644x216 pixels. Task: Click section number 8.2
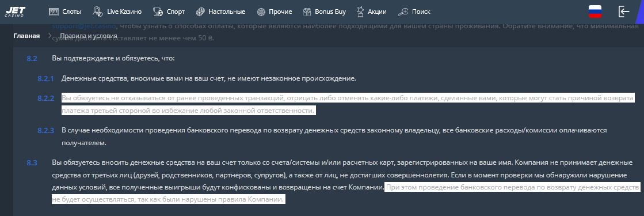coord(32,58)
